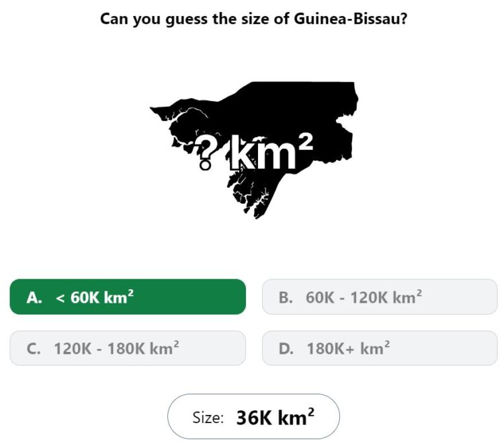
Task: Click the white km² overlay text on map
Action: pyautogui.click(x=271, y=151)
